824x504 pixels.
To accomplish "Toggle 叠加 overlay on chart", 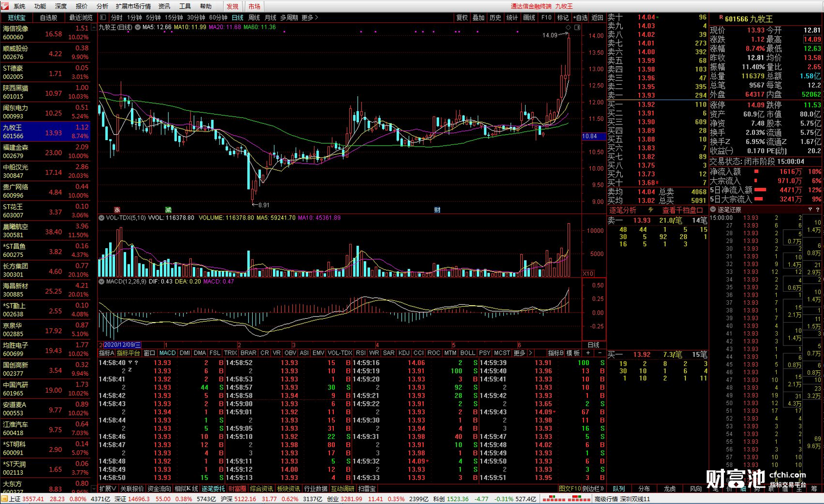I will [479, 17].
